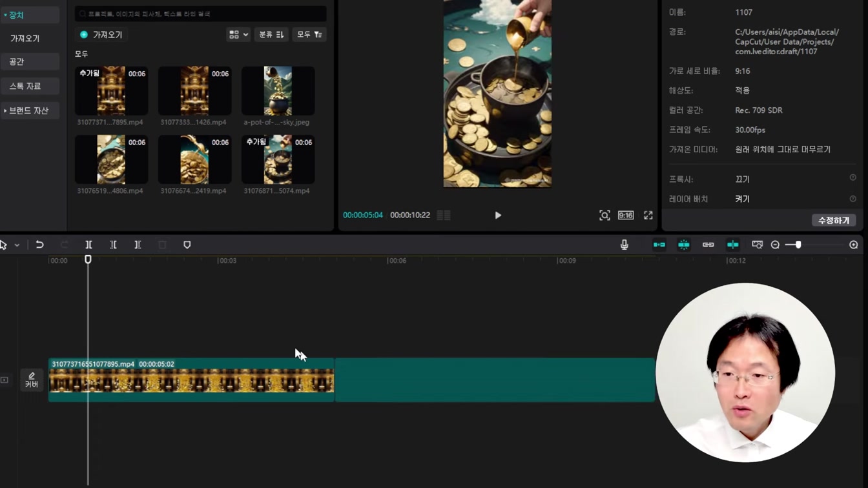Select the arrow pointer tool in timeline toolbar
The height and width of the screenshot is (488, 868).
[3, 245]
